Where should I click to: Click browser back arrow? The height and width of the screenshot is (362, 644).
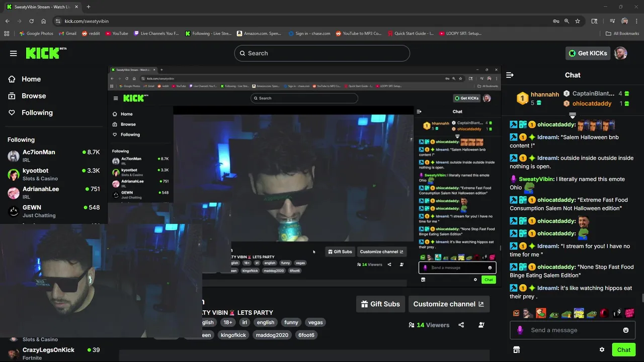click(7, 21)
